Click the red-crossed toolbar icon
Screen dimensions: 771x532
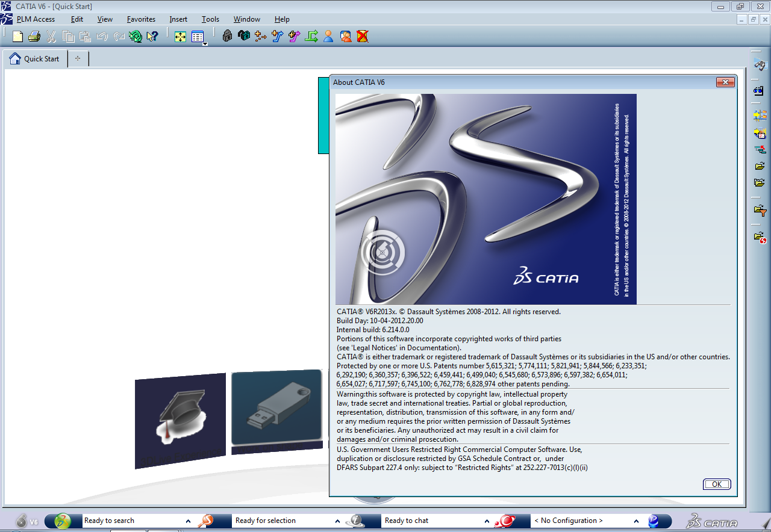pos(363,36)
